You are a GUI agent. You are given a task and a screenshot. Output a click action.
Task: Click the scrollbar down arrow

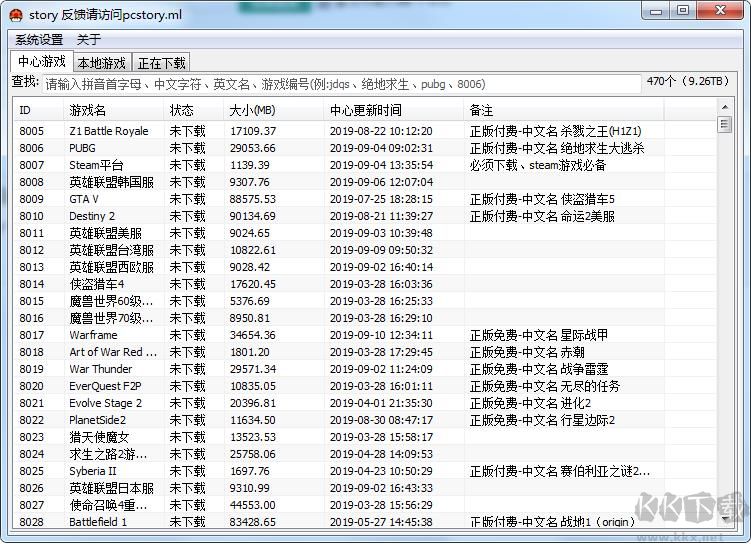(x=724, y=519)
